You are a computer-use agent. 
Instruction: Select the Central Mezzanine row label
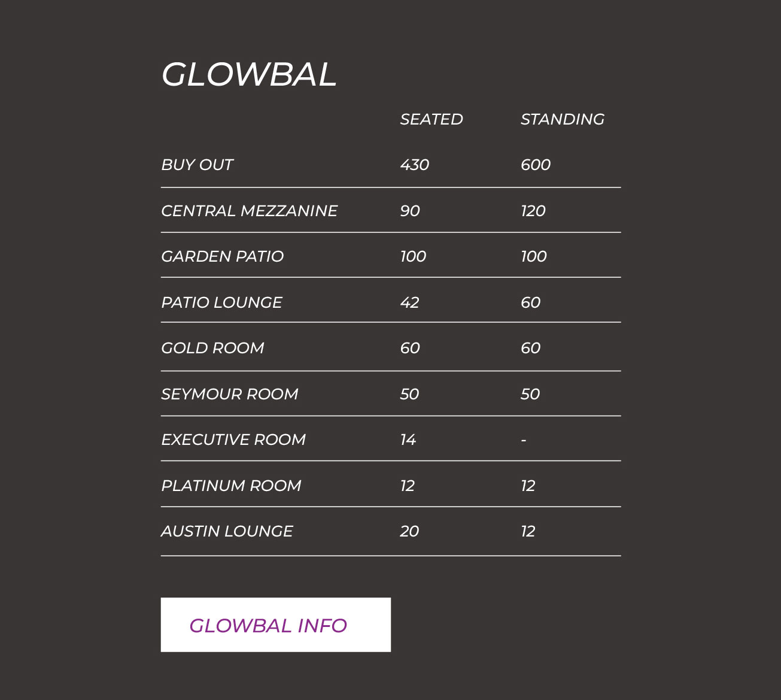249,211
